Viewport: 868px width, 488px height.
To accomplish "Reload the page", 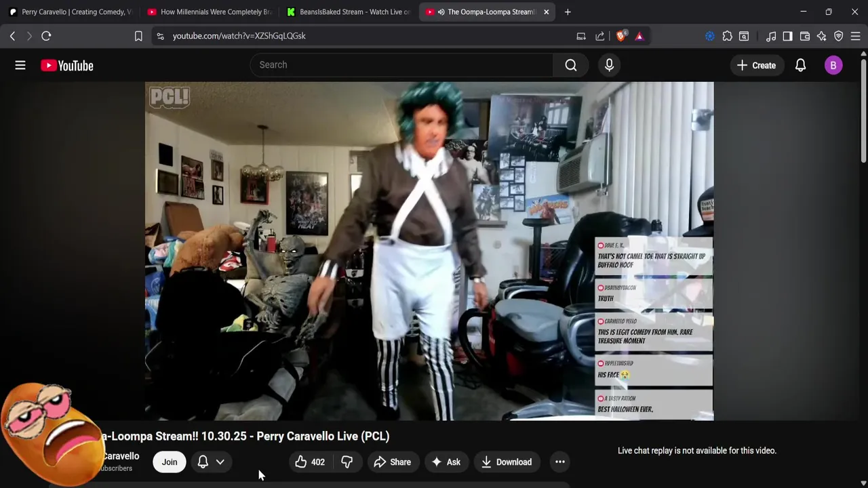I will coord(46,36).
